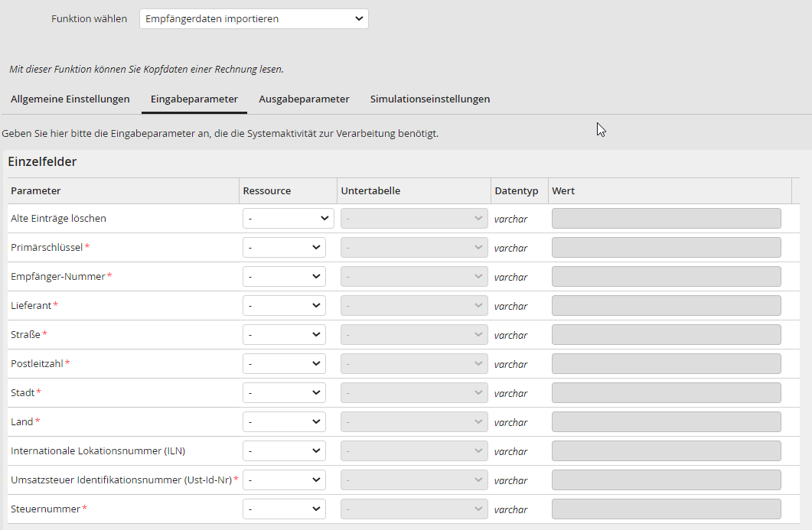Expand the Land Ressource dropdown
The image size is (812, 530).
tap(284, 422)
